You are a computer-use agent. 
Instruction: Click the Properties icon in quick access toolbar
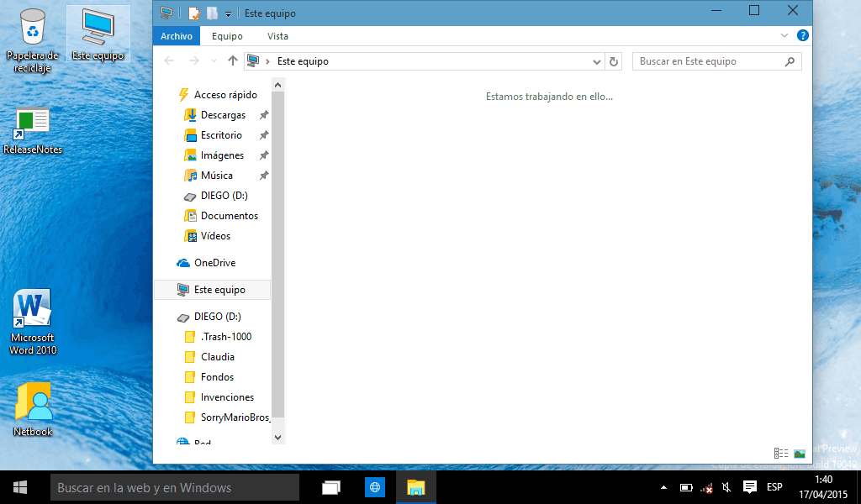194,13
